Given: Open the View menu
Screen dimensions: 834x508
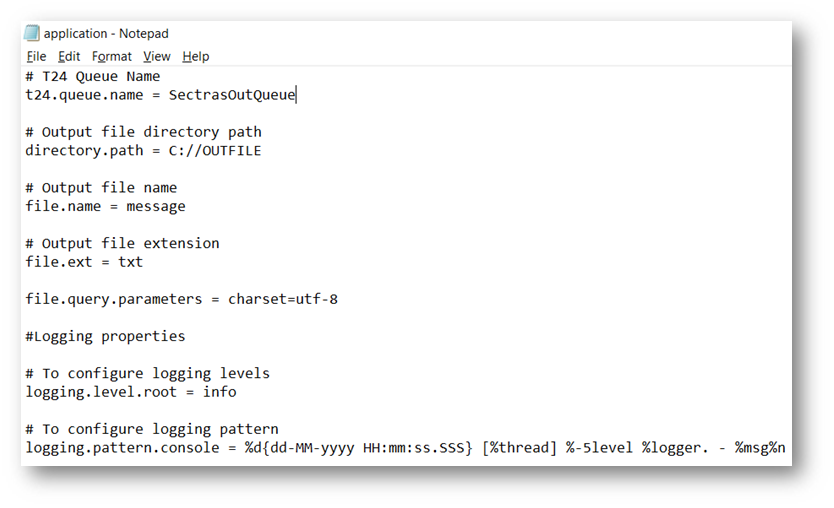Looking at the screenshot, I should click(x=156, y=57).
